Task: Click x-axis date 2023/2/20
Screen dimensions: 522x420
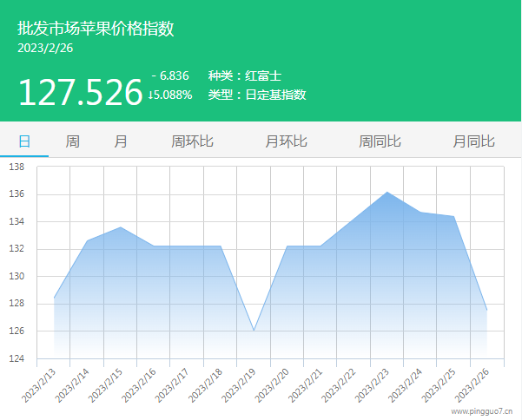Action: pyautogui.click(x=272, y=386)
